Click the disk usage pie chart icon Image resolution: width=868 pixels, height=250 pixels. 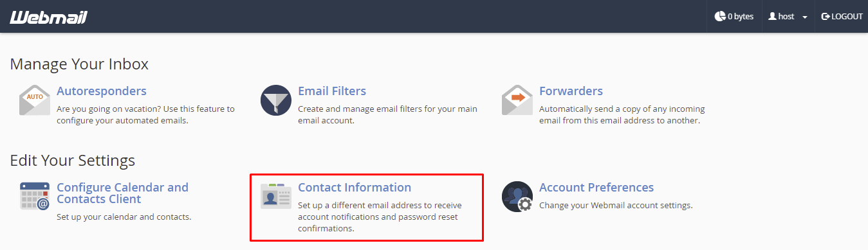click(720, 17)
